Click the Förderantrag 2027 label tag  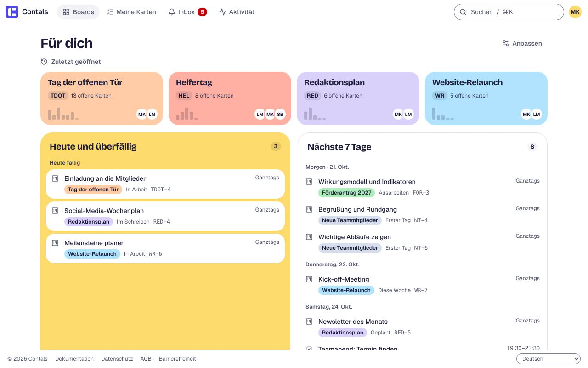pos(347,193)
